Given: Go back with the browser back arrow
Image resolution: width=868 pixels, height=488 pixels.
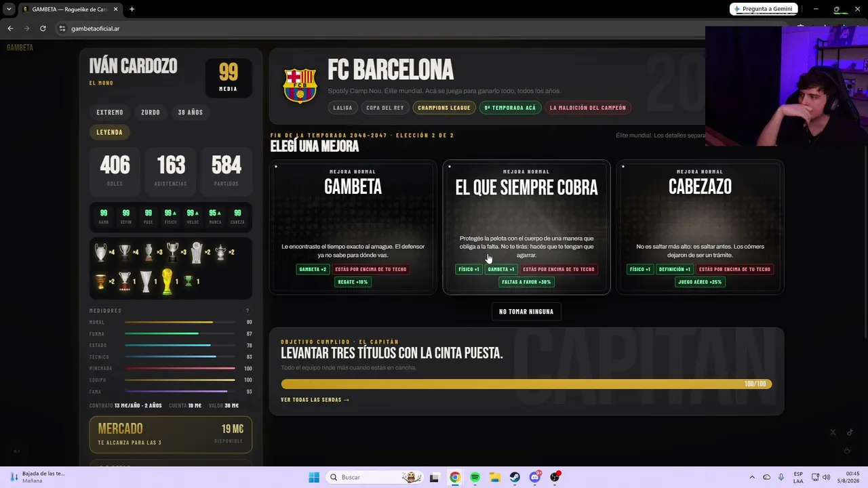Looking at the screenshot, I should coord(10,28).
